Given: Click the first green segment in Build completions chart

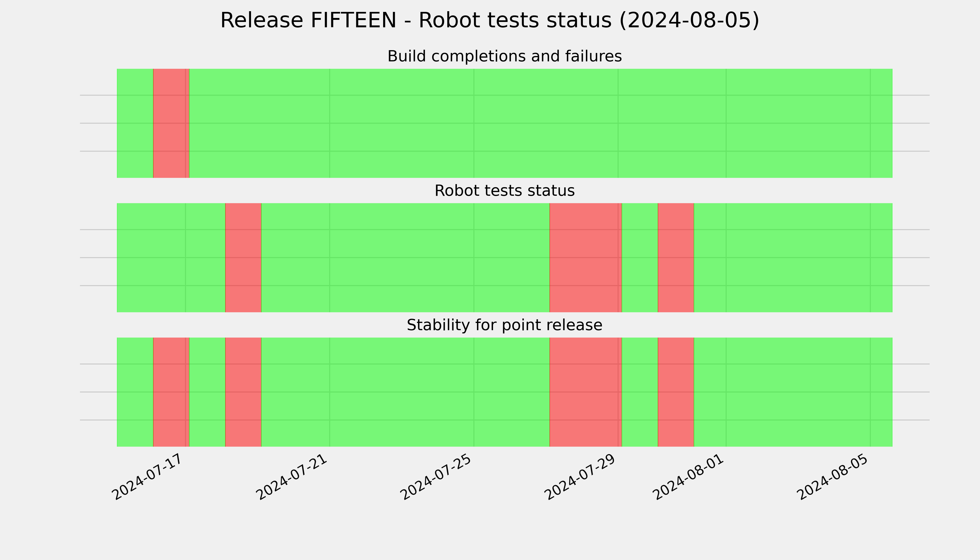Looking at the screenshot, I should (135, 123).
